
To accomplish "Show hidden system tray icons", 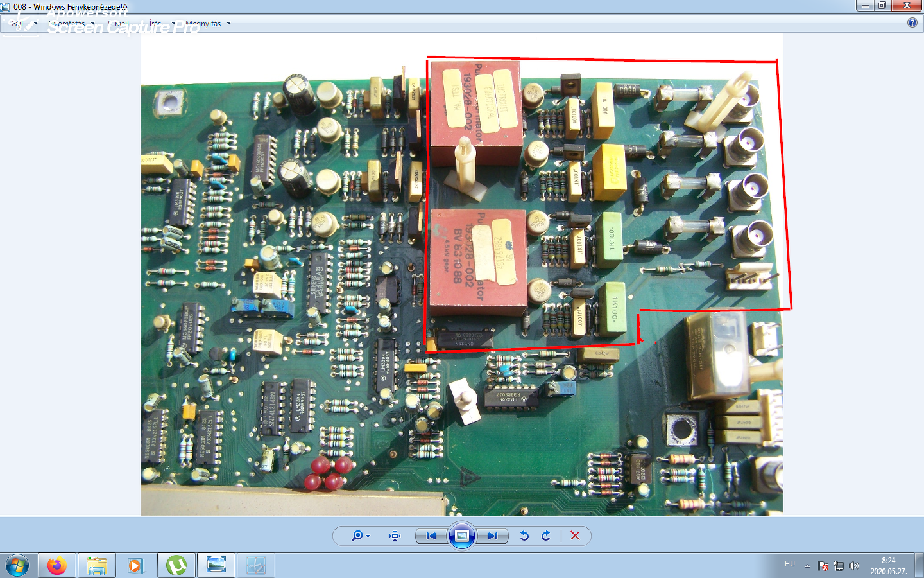I will [807, 566].
